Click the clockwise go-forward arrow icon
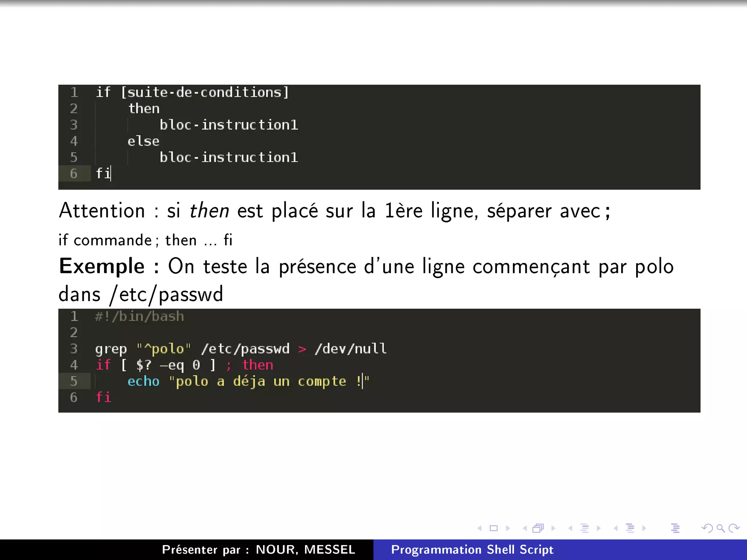The width and height of the screenshot is (747, 560). 734,528
